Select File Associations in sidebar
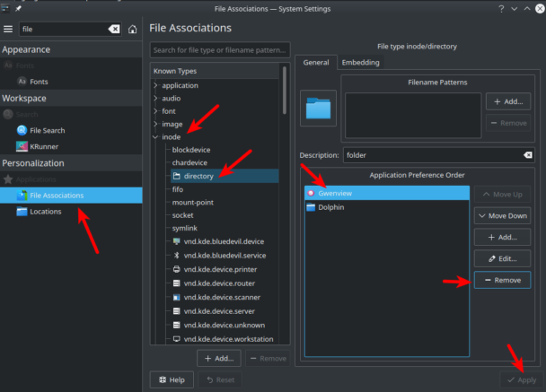Image resolution: width=546 pixels, height=392 pixels. [x=71, y=196]
